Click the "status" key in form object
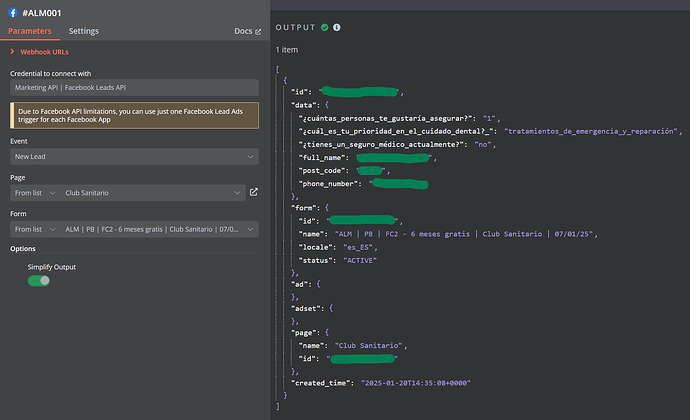690x420 pixels. tap(315, 261)
